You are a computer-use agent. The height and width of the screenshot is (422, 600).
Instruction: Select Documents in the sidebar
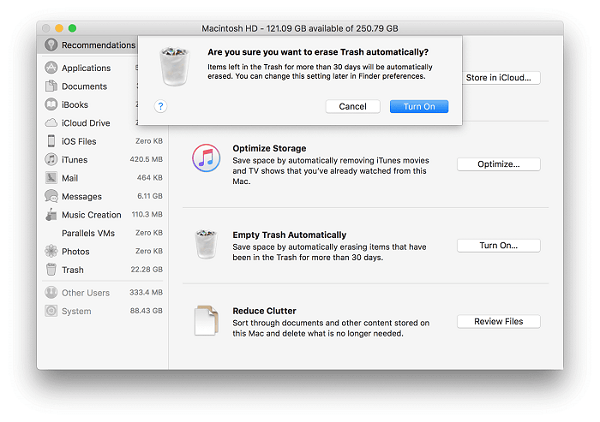pyautogui.click(x=84, y=86)
